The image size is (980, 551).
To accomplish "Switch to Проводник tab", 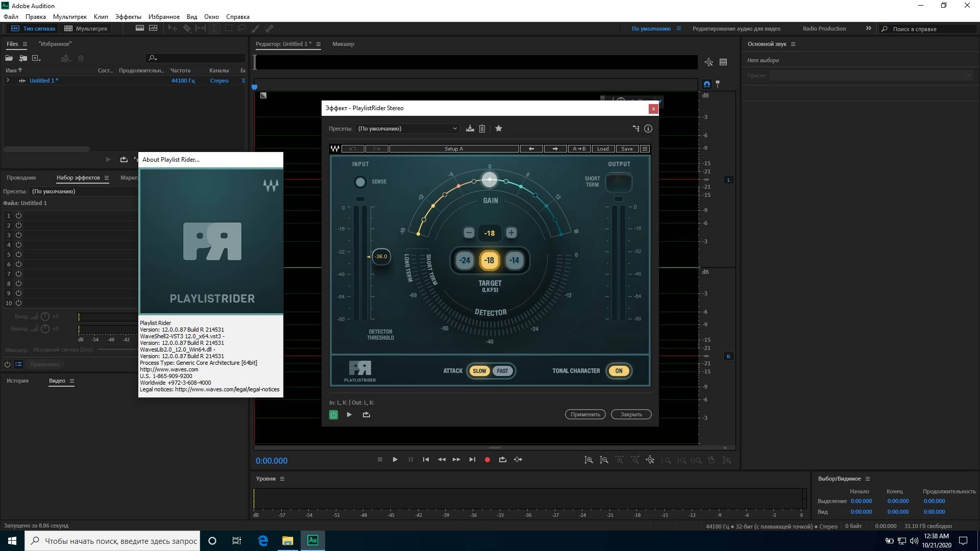I will [x=21, y=178].
